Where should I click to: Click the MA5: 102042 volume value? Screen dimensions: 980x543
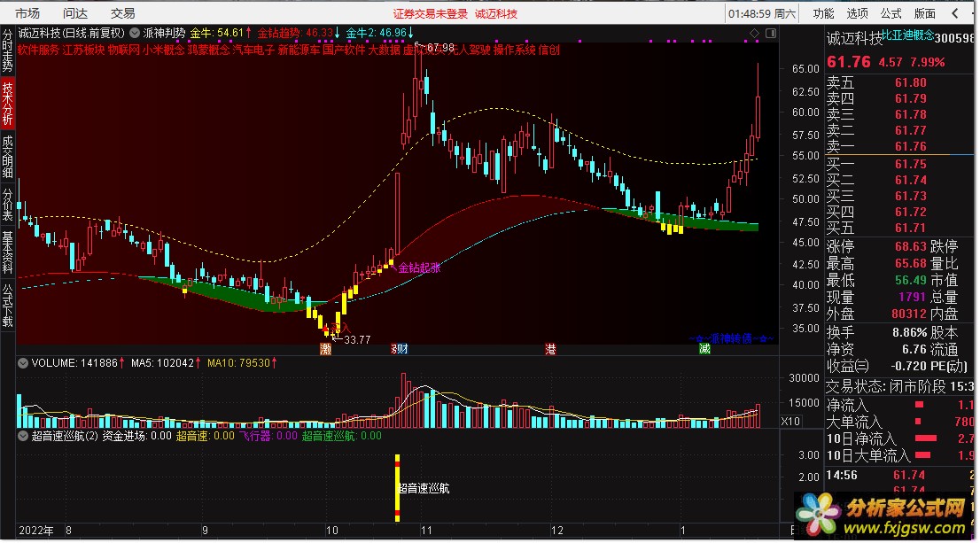pyautogui.click(x=166, y=363)
